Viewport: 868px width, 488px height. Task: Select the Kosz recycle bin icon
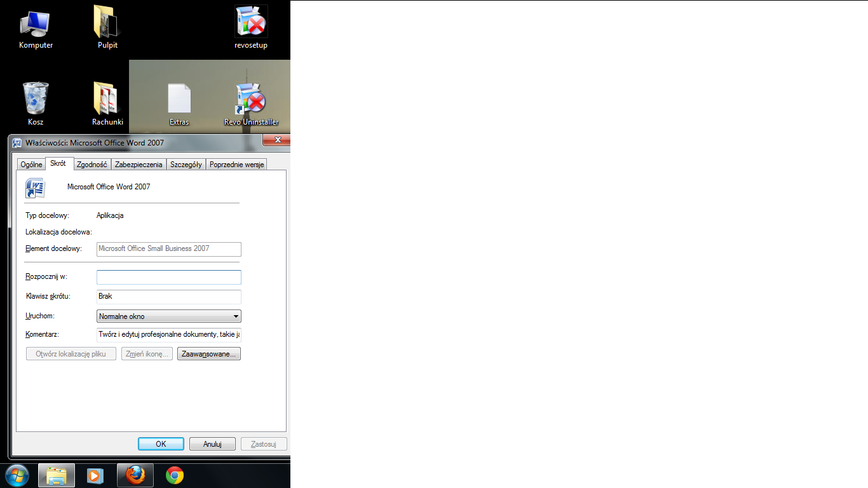[x=36, y=104]
